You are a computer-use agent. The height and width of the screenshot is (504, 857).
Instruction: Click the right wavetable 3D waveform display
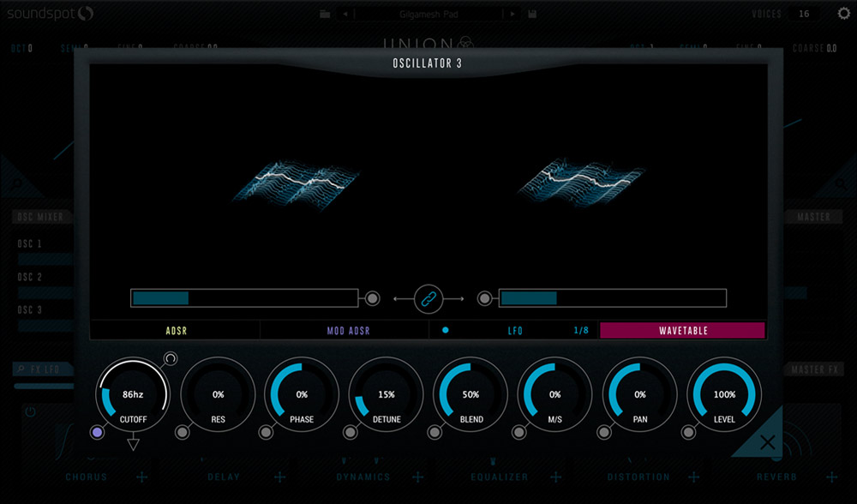[583, 182]
